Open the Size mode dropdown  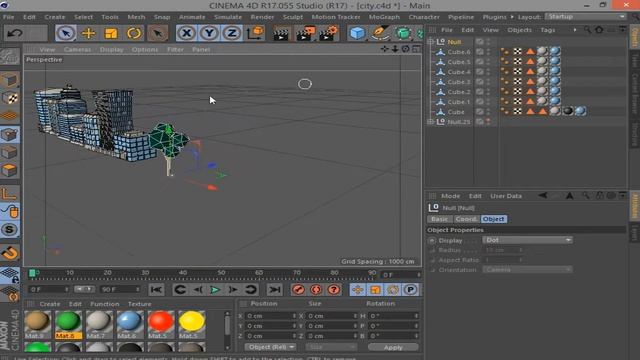tap(331, 347)
